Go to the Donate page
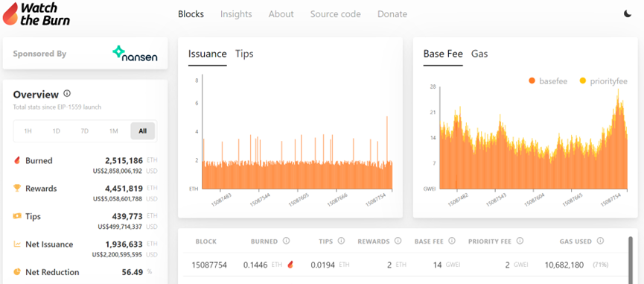644x284 pixels. (392, 14)
